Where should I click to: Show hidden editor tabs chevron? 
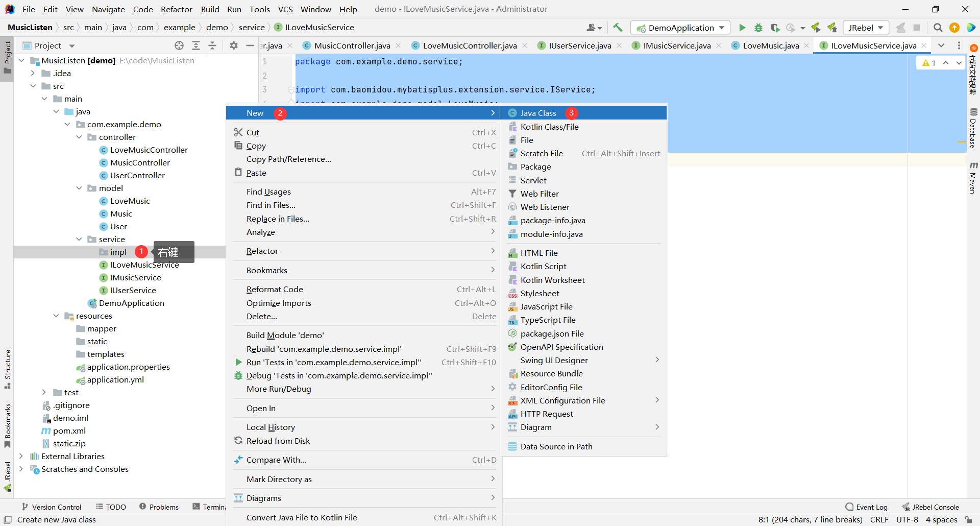pos(941,45)
